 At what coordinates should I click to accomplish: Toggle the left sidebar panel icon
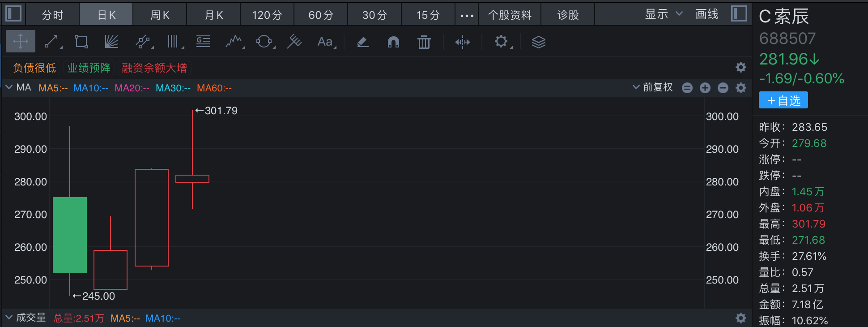[x=13, y=13]
